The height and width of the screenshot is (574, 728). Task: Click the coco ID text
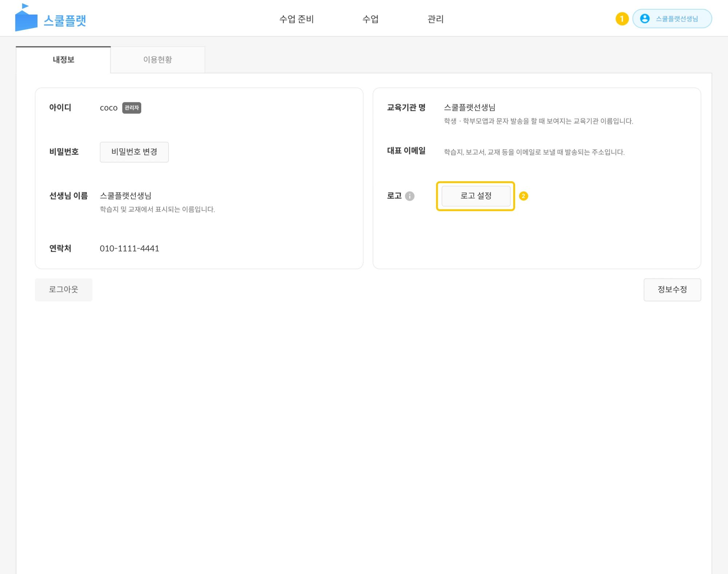click(x=108, y=108)
